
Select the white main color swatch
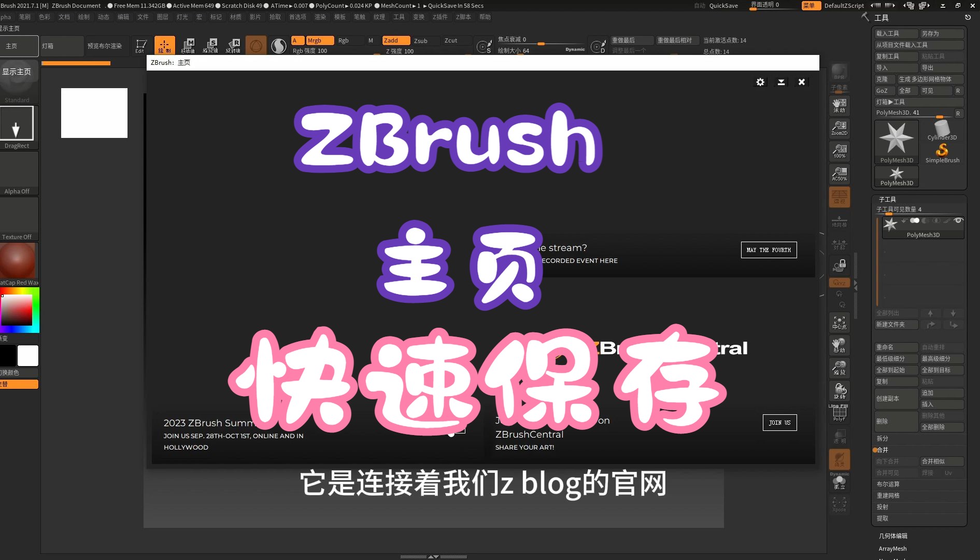coord(28,356)
